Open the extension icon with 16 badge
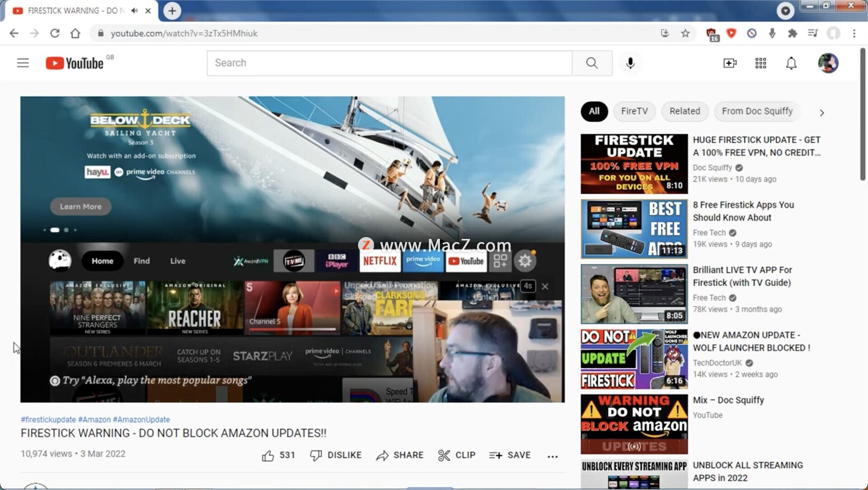This screenshot has height=490, width=868. (x=712, y=34)
